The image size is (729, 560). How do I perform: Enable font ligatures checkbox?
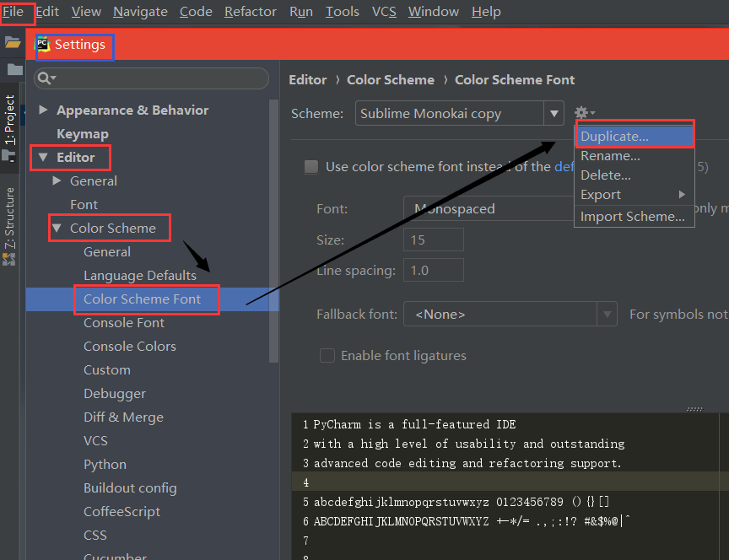click(x=327, y=356)
